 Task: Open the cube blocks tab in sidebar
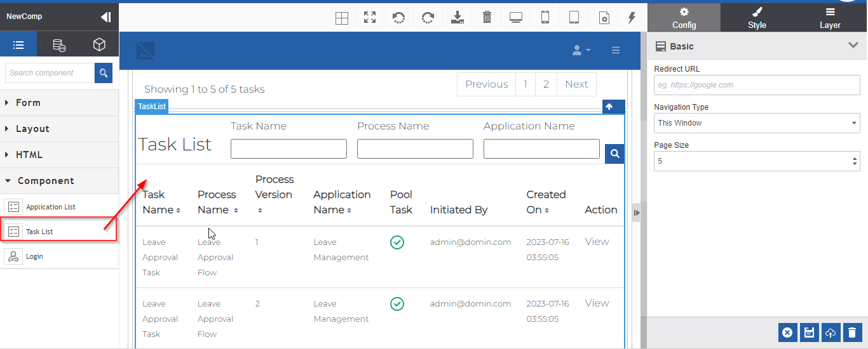98,45
